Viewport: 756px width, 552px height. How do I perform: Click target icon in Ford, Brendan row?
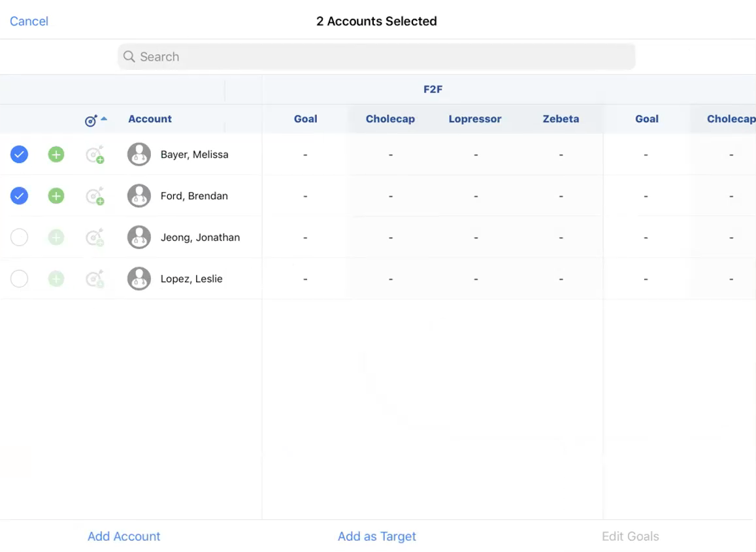pos(95,196)
